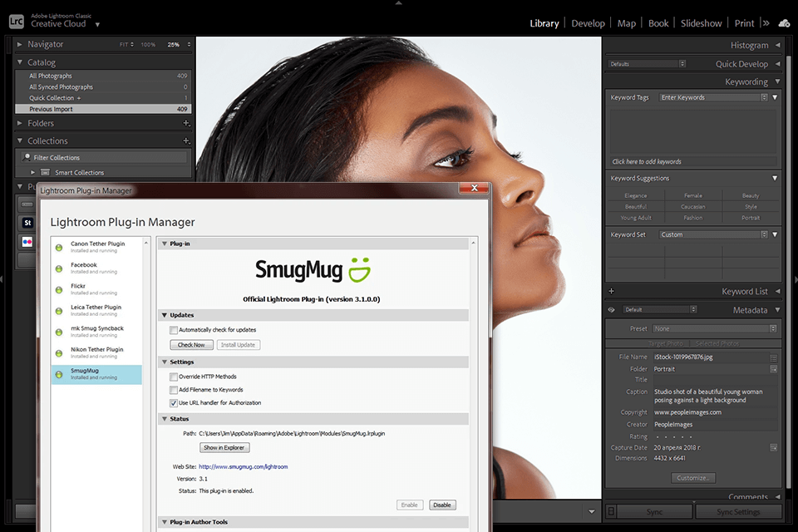Expand the Smart Collections tree item
The image size is (798, 532).
(x=33, y=173)
